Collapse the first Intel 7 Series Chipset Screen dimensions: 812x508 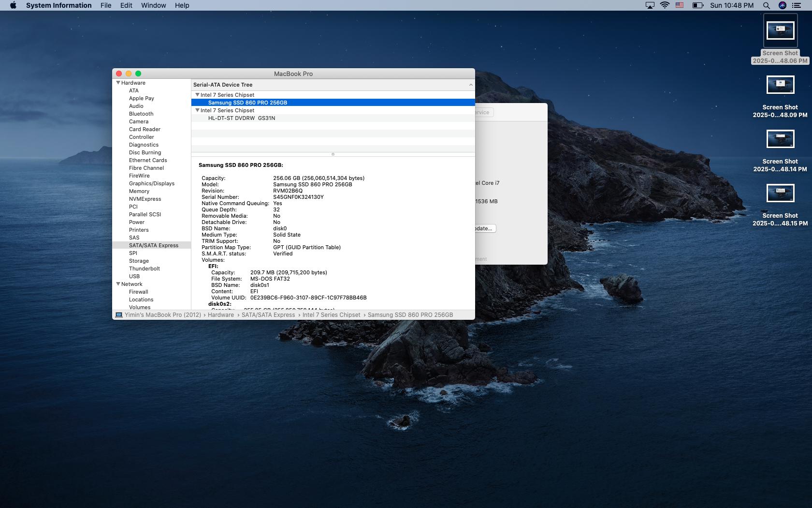pyautogui.click(x=197, y=95)
